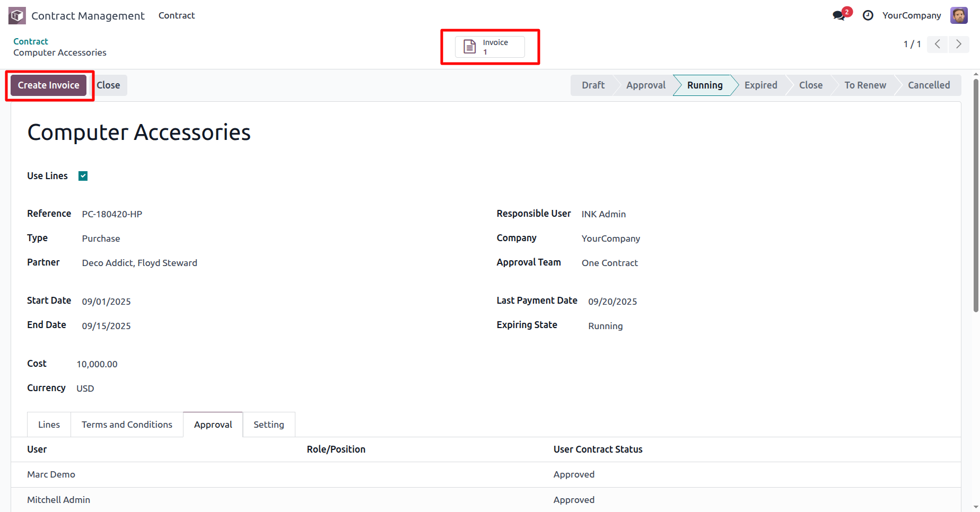Open the Contract Management app icon
980x512 pixels.
point(17,16)
